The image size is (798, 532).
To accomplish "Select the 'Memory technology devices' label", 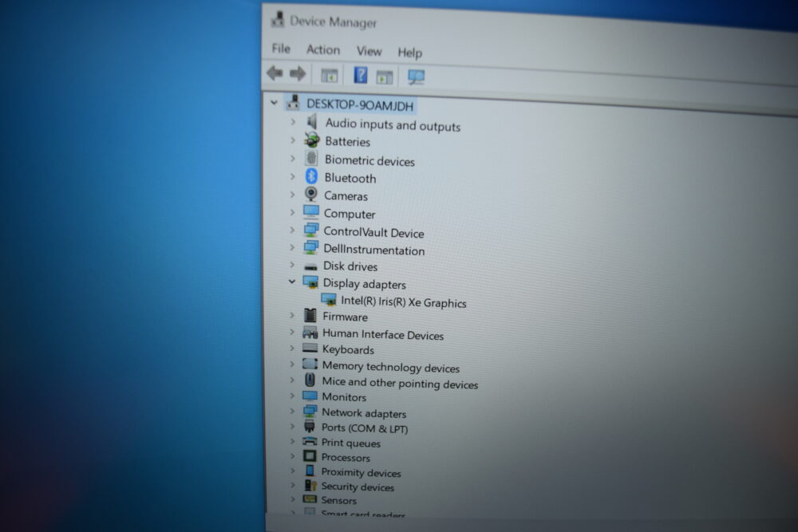I will pyautogui.click(x=391, y=367).
